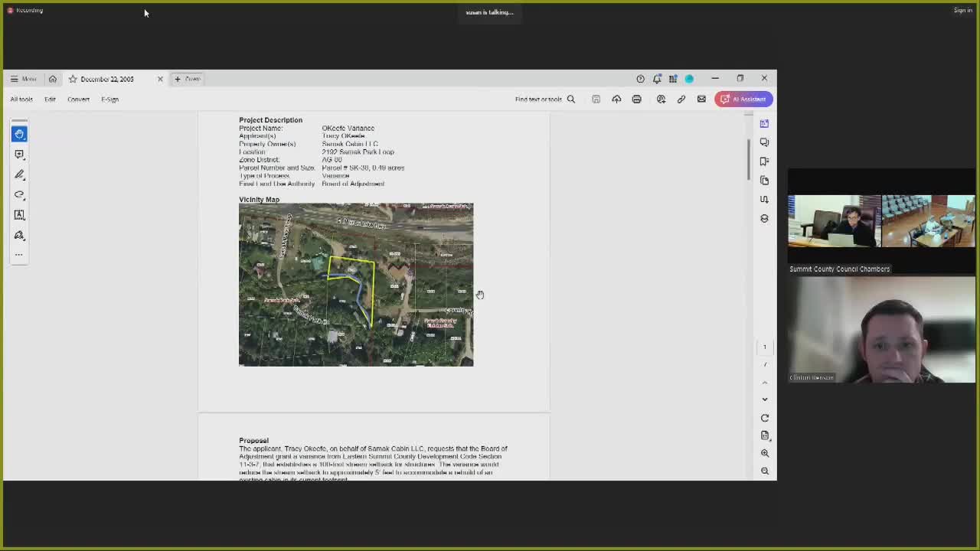Open the Comments panel on the right

pyautogui.click(x=764, y=142)
